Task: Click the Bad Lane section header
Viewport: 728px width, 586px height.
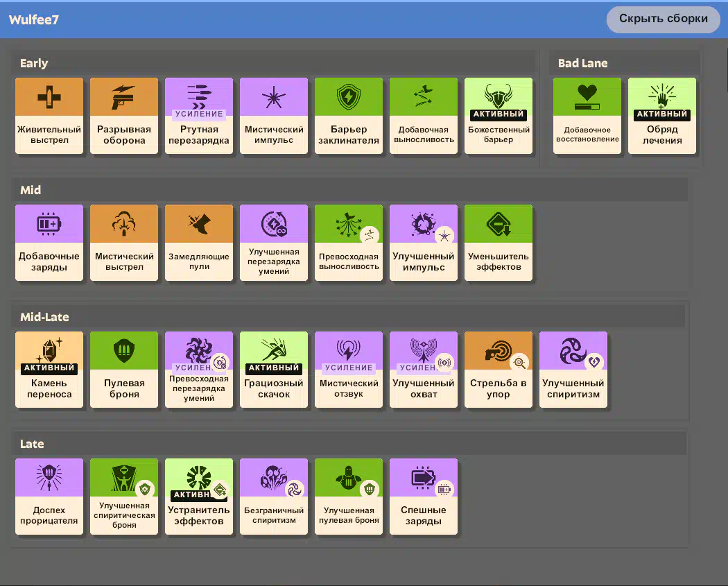Action: [582, 63]
